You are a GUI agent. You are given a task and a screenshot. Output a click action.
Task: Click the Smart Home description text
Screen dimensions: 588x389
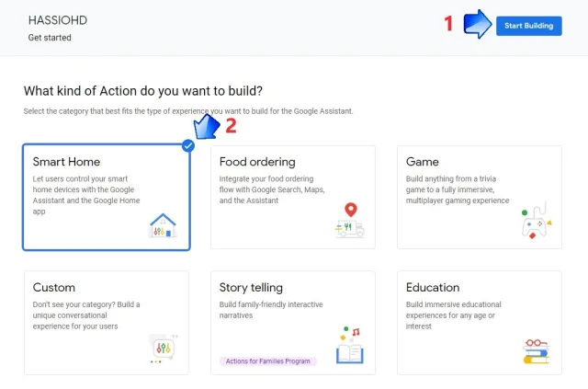[x=86, y=195]
